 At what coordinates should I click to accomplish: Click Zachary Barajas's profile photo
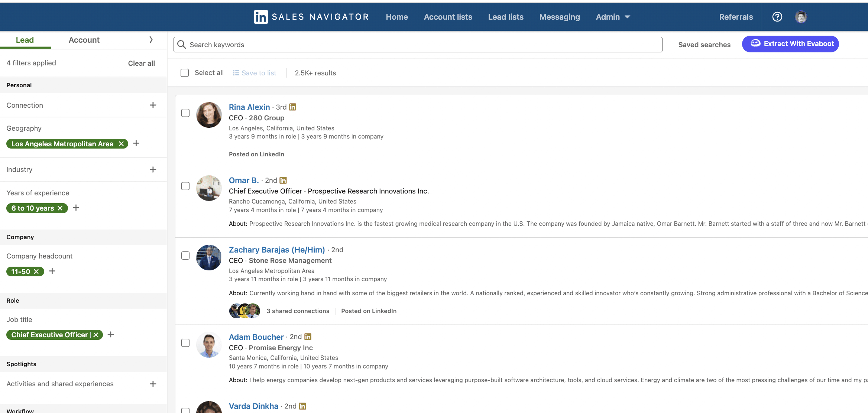click(209, 257)
